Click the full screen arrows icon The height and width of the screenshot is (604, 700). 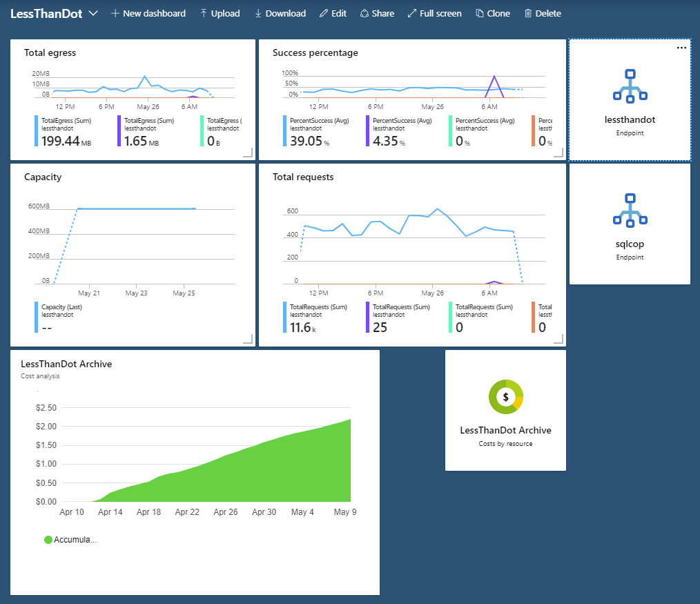click(411, 13)
